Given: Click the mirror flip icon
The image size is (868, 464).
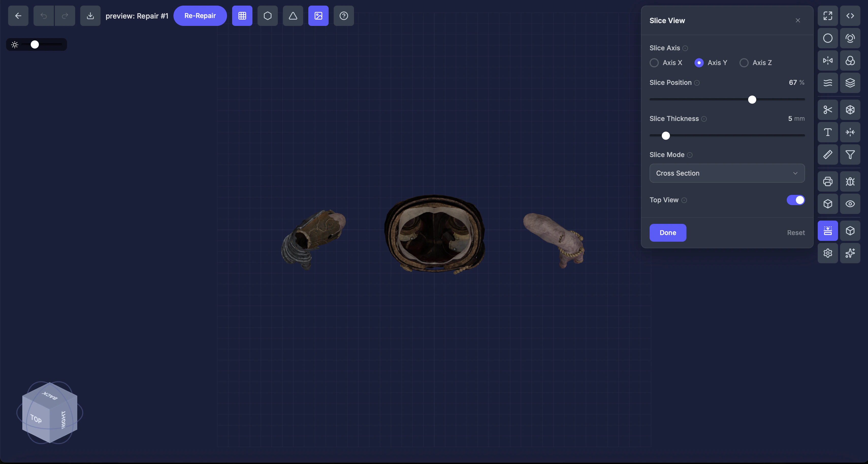Looking at the screenshot, I should pyautogui.click(x=828, y=61).
